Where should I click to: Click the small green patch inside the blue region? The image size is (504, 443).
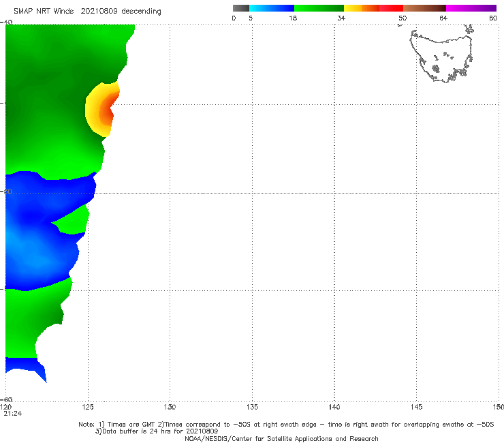pyautogui.click(x=74, y=221)
